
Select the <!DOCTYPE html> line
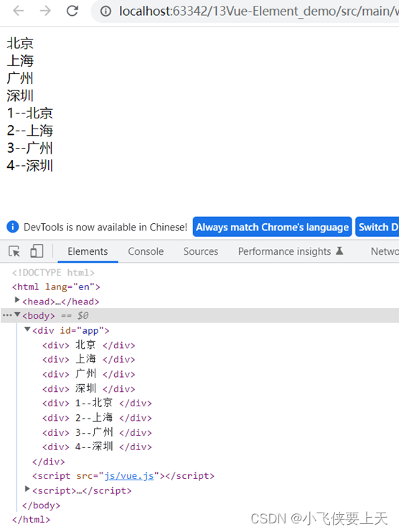(53, 272)
